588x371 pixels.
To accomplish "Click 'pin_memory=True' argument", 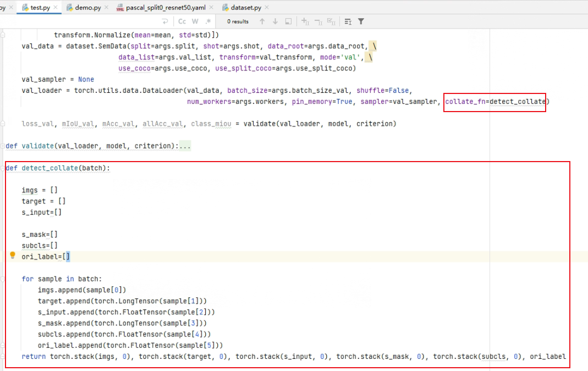I will pos(322,102).
